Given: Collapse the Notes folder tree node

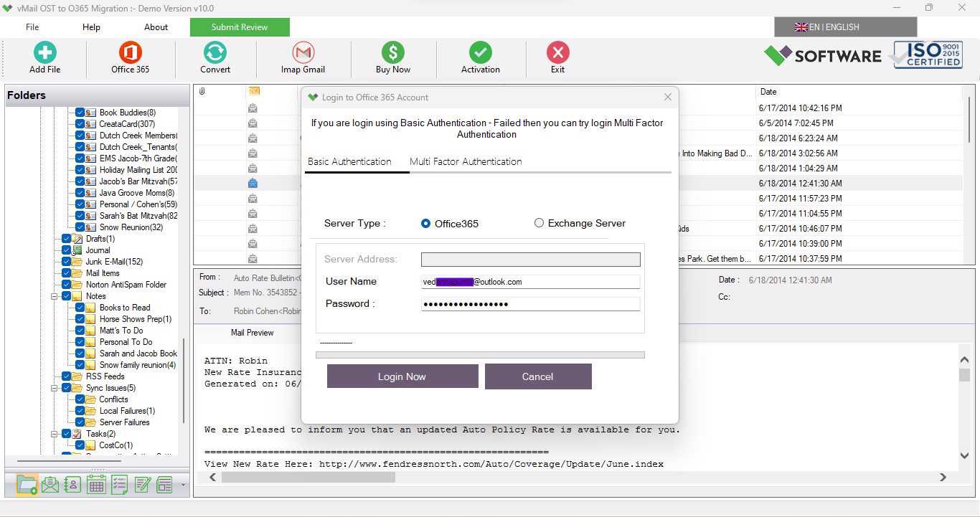Looking at the screenshot, I should 55,296.
